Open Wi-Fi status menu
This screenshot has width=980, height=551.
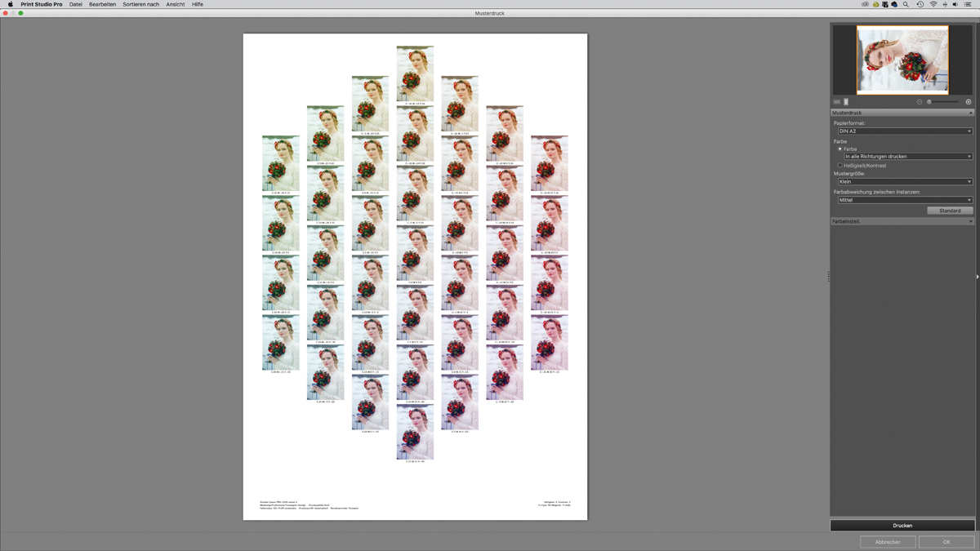(x=933, y=4)
